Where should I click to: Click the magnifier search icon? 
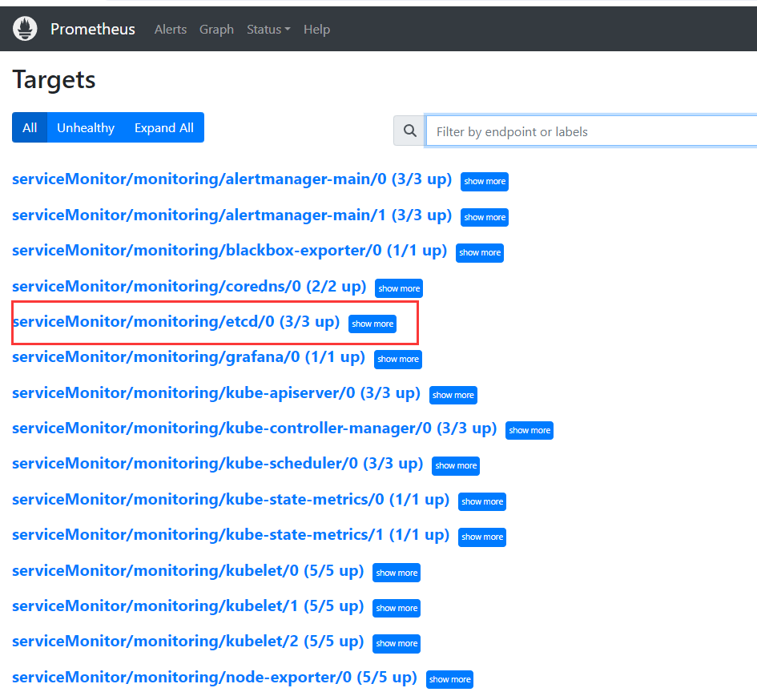(410, 131)
